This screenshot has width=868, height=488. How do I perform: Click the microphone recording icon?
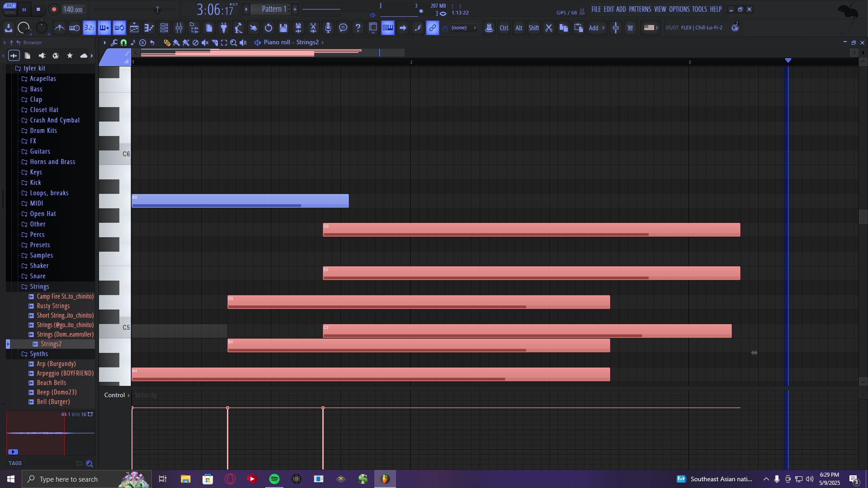point(328,28)
